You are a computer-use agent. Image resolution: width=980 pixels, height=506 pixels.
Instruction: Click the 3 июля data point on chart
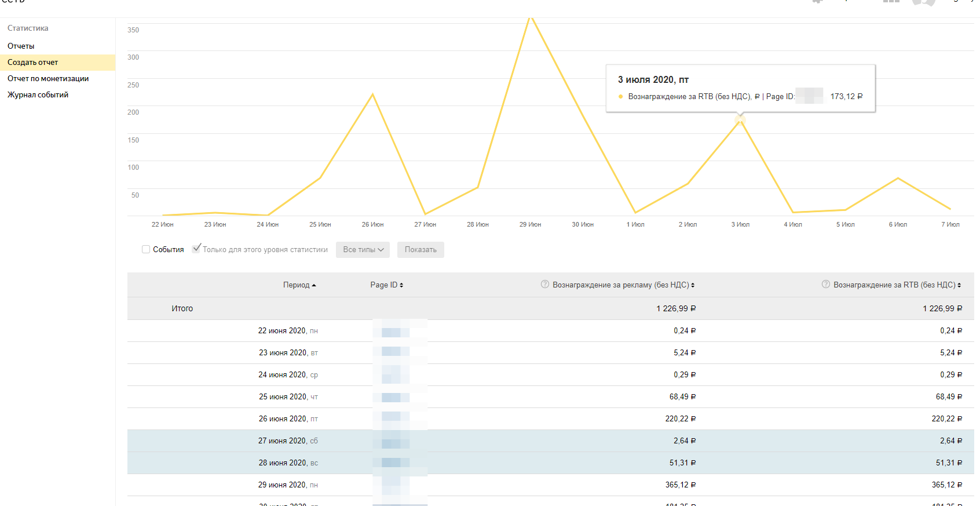[x=740, y=119]
